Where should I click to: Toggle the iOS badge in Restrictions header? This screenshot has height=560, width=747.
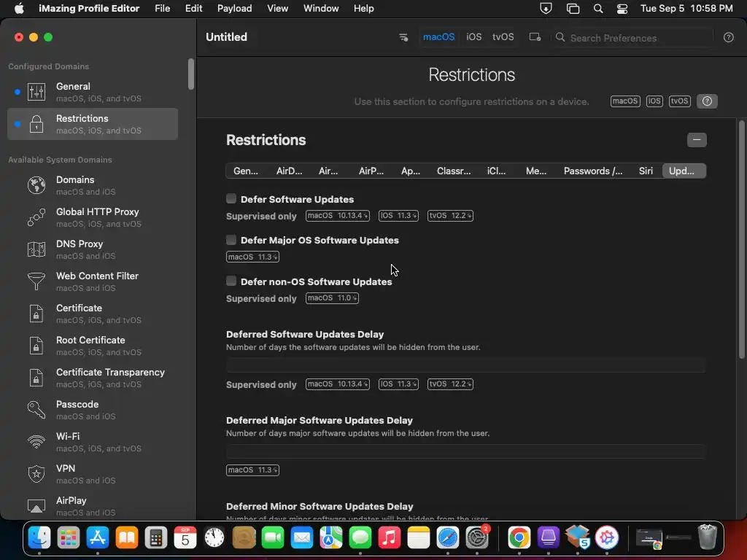(x=654, y=101)
